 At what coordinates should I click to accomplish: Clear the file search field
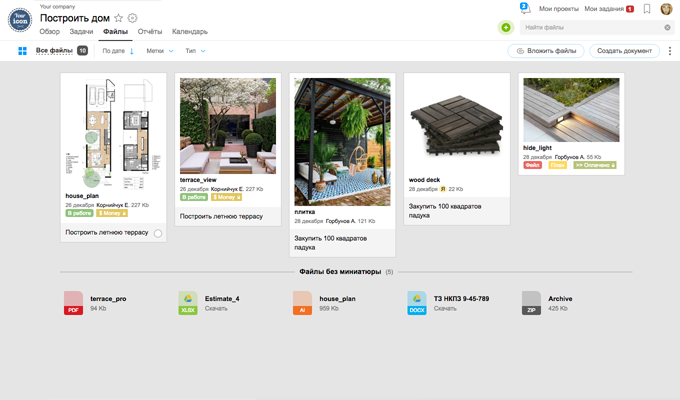tap(667, 27)
